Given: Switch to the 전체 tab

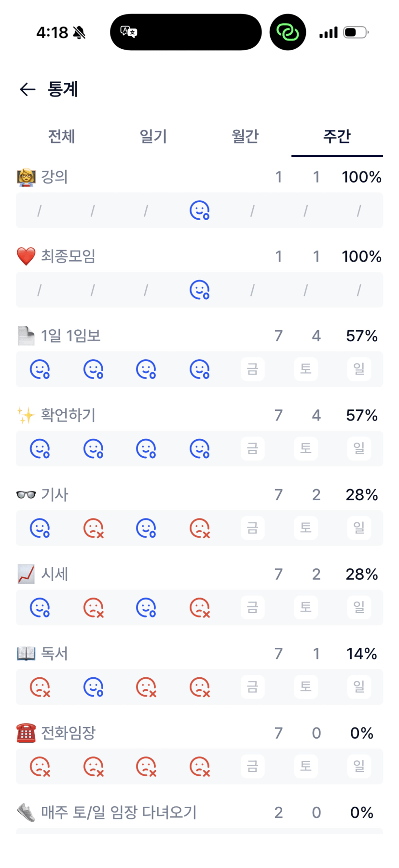Looking at the screenshot, I should 61,137.
